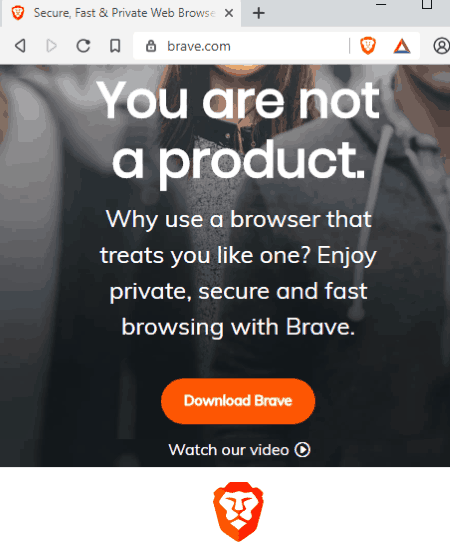Click the Download Brave button
Viewport: 450px width, 546px height.
click(238, 401)
